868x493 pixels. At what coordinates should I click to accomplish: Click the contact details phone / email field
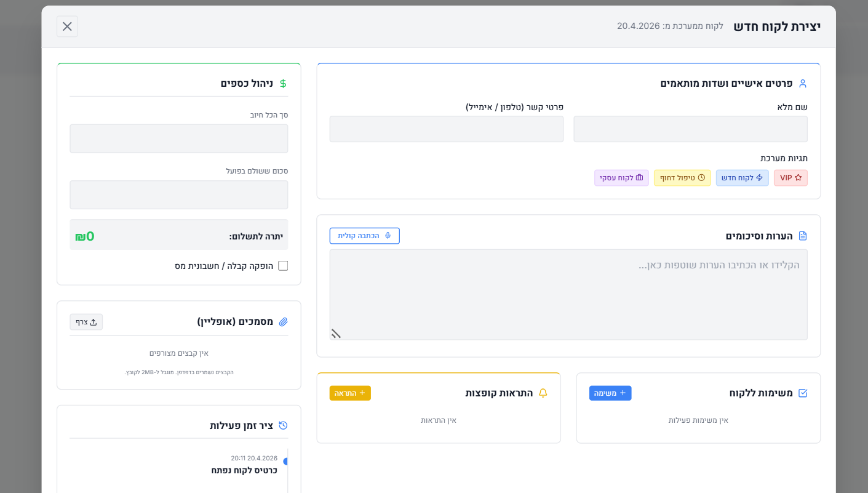point(446,129)
